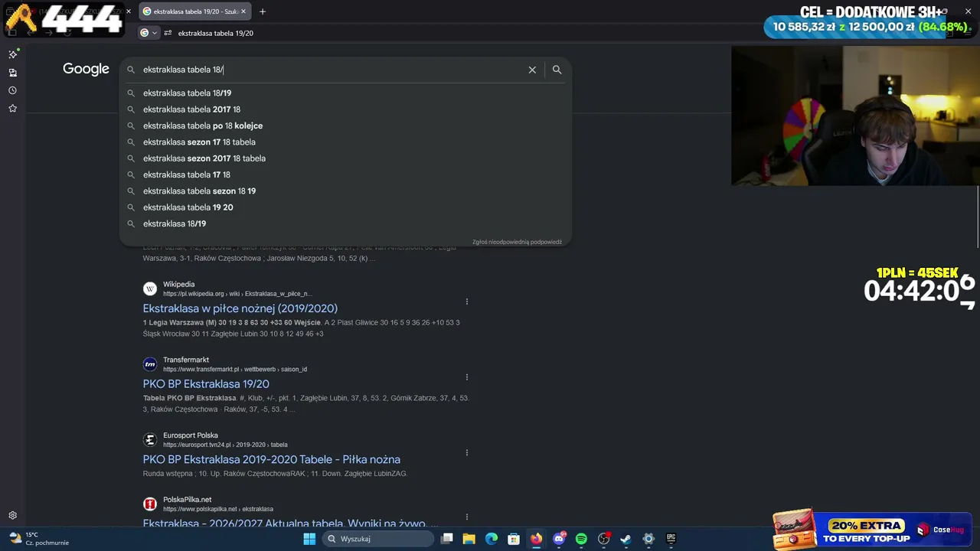The image size is (980, 551).
Task: Click the transfermarkt.pl URL breadcrumb text
Action: [235, 370]
